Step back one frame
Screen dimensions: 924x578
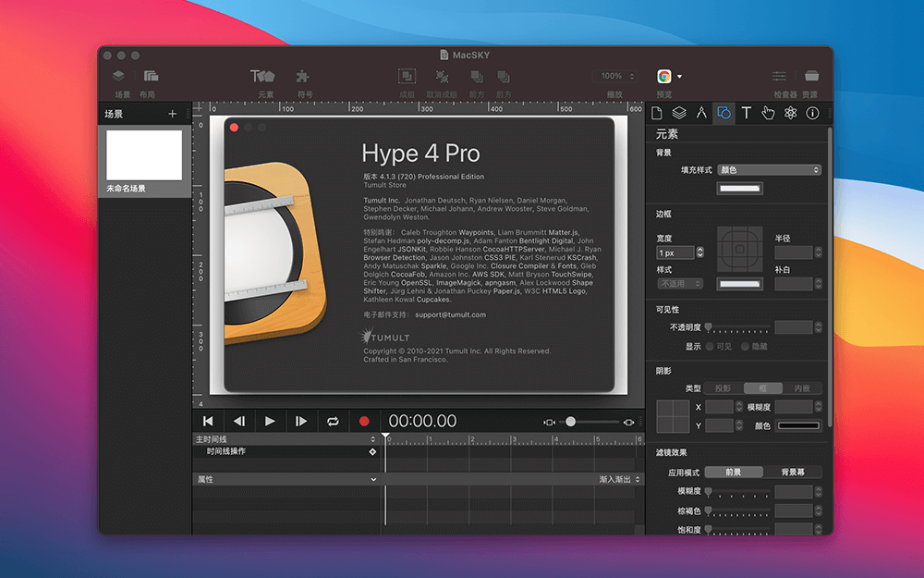(x=239, y=421)
